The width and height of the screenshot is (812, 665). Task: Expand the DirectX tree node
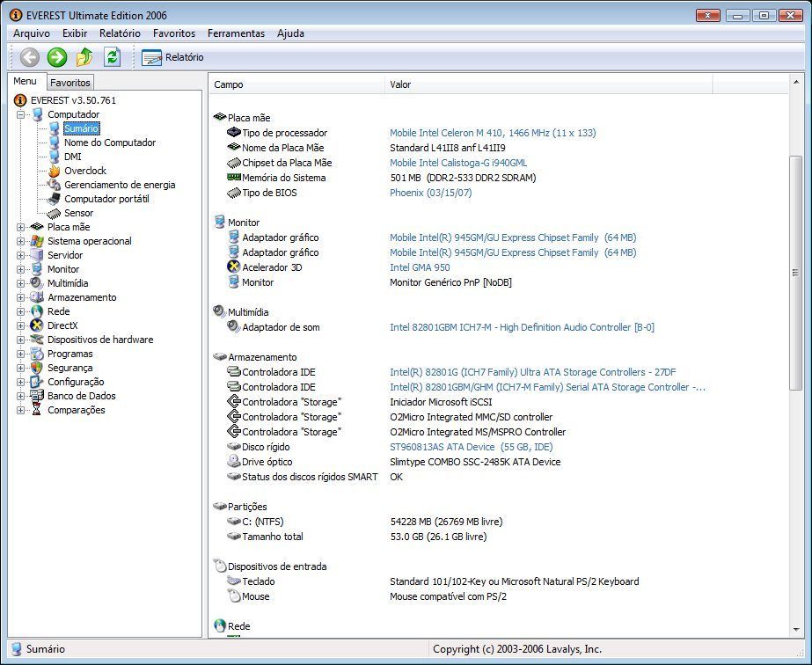pos(21,325)
